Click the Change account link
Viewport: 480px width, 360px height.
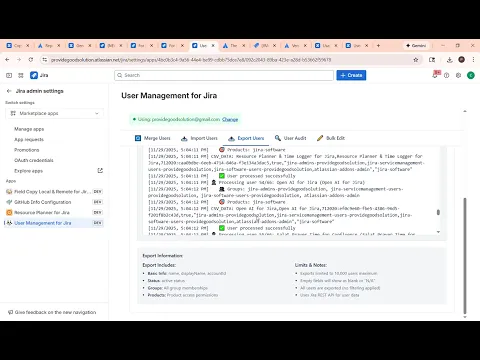pyautogui.click(x=230, y=119)
